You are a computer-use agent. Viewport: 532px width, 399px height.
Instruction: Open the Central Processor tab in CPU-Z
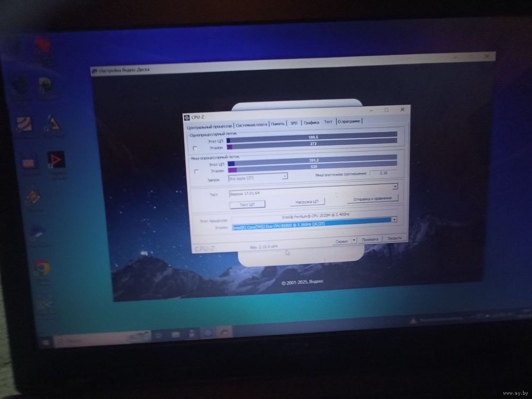point(209,126)
